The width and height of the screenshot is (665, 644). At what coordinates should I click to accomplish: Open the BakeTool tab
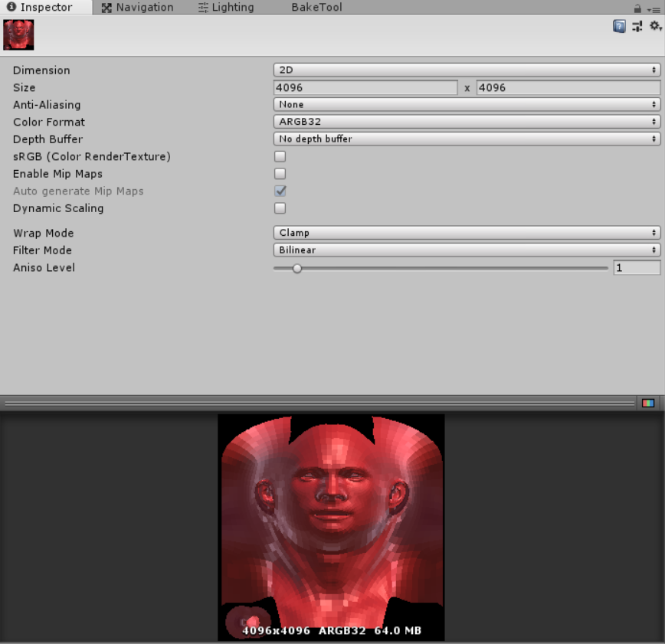click(316, 7)
